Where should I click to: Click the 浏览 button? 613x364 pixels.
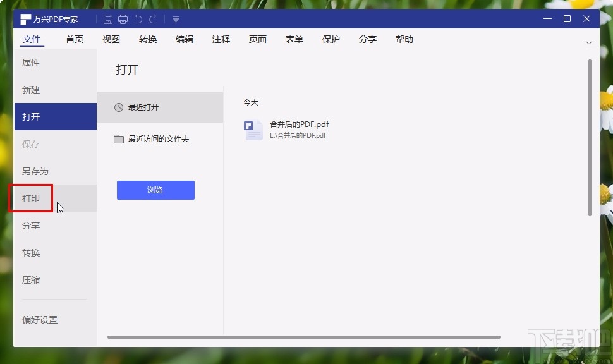(155, 190)
